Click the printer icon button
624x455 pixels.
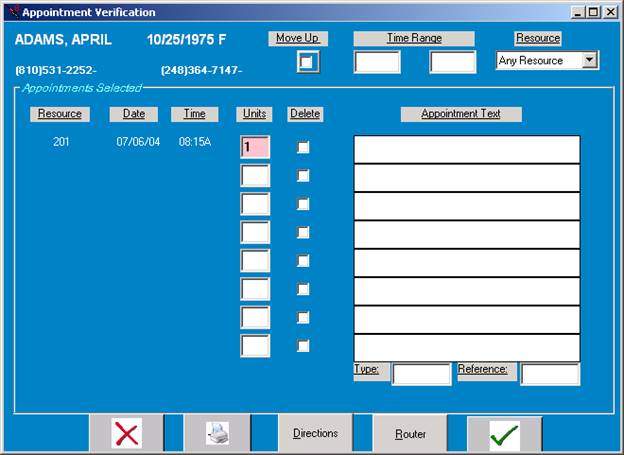[217, 434]
